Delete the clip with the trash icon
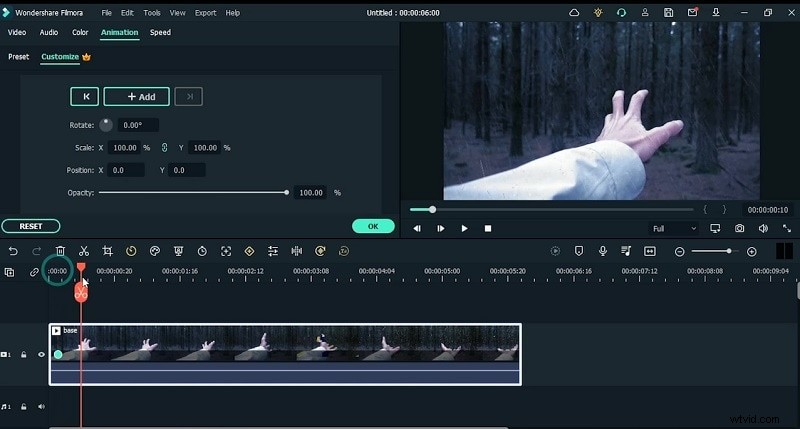The height and width of the screenshot is (429, 800). point(60,251)
